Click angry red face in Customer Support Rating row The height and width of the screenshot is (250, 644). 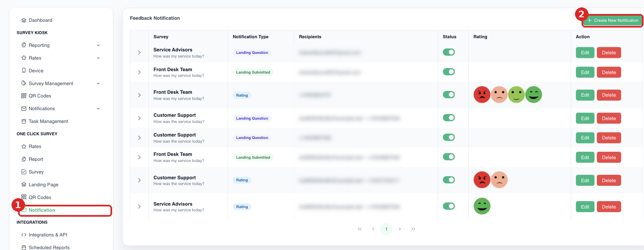[x=482, y=180]
